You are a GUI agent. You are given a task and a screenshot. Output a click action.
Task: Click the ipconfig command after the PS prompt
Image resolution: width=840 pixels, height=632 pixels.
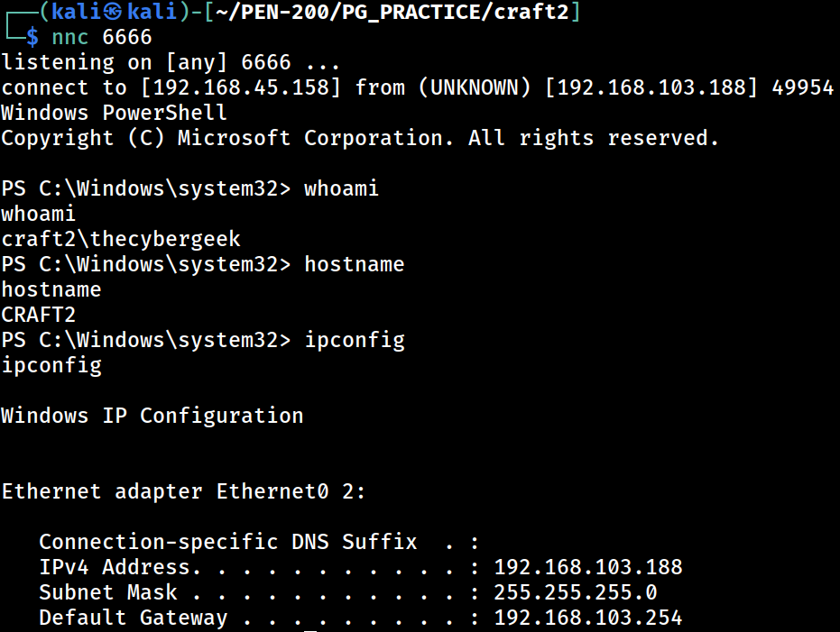tap(354, 341)
